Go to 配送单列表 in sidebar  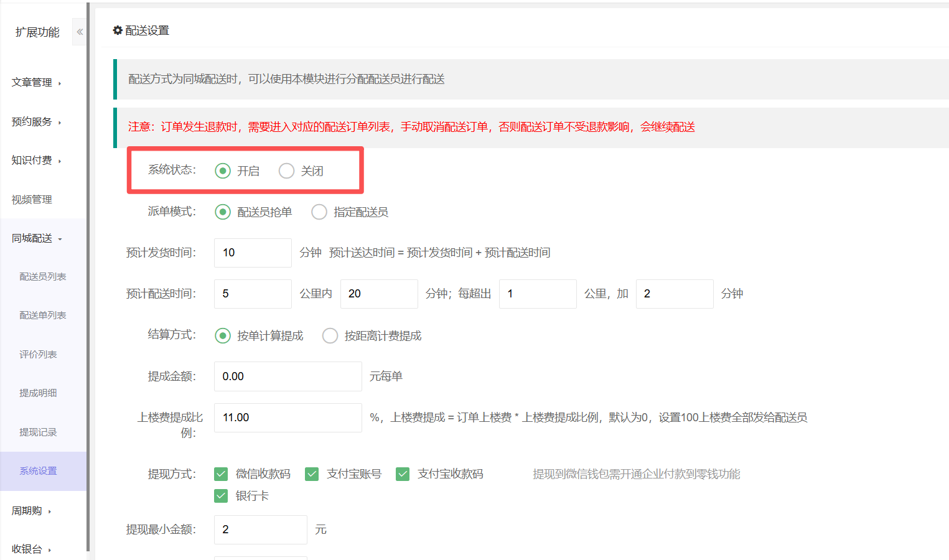[x=42, y=315]
